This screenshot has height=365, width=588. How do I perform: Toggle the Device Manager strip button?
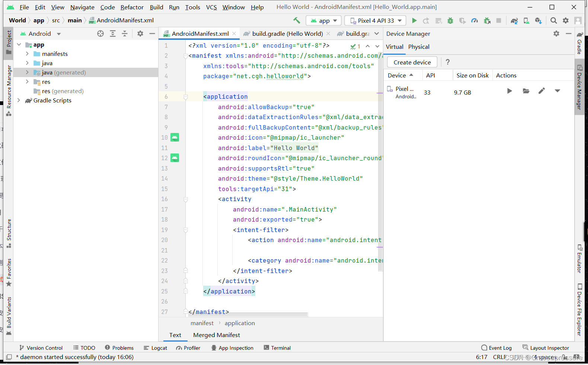point(579,88)
